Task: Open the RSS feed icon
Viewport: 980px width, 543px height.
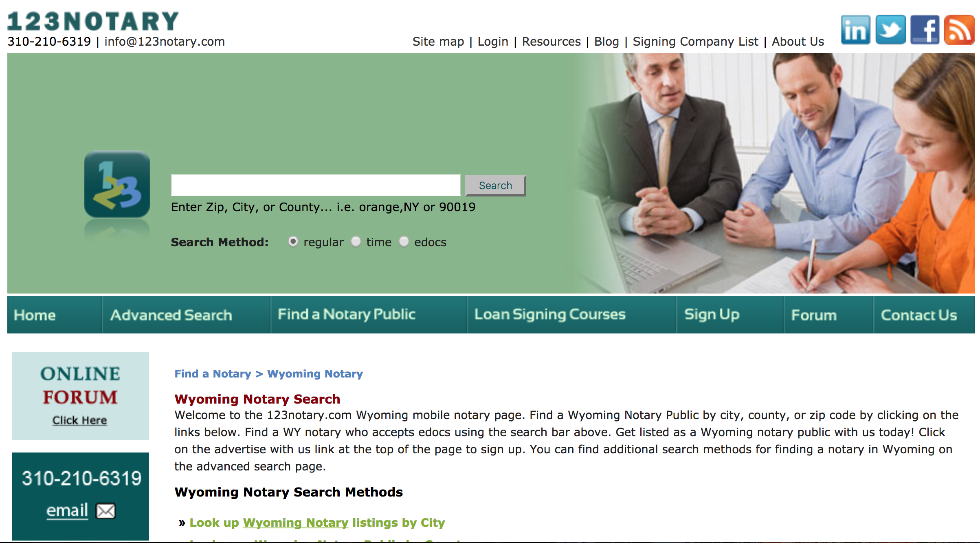Action: tap(959, 30)
